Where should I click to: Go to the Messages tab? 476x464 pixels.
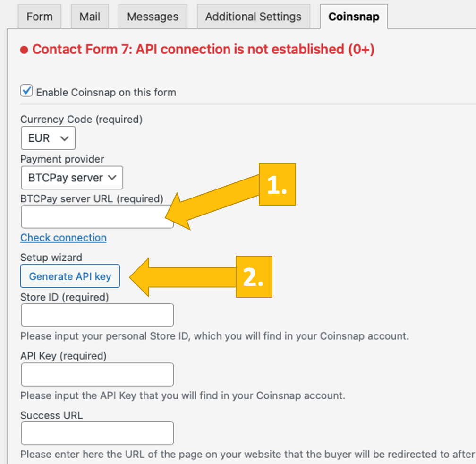153,17
